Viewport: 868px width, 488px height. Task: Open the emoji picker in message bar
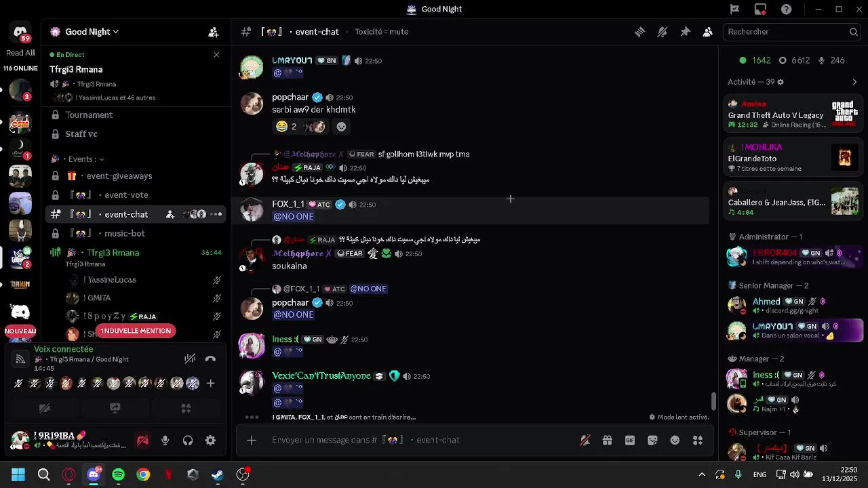point(675,441)
